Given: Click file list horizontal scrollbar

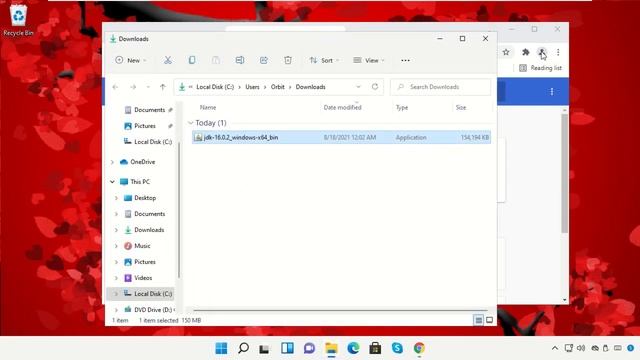Looking at the screenshot, I should 340,310.
